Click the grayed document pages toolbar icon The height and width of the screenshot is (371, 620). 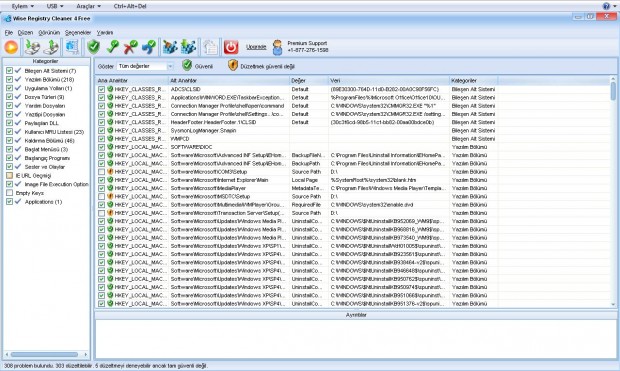pyautogui.click(x=210, y=47)
